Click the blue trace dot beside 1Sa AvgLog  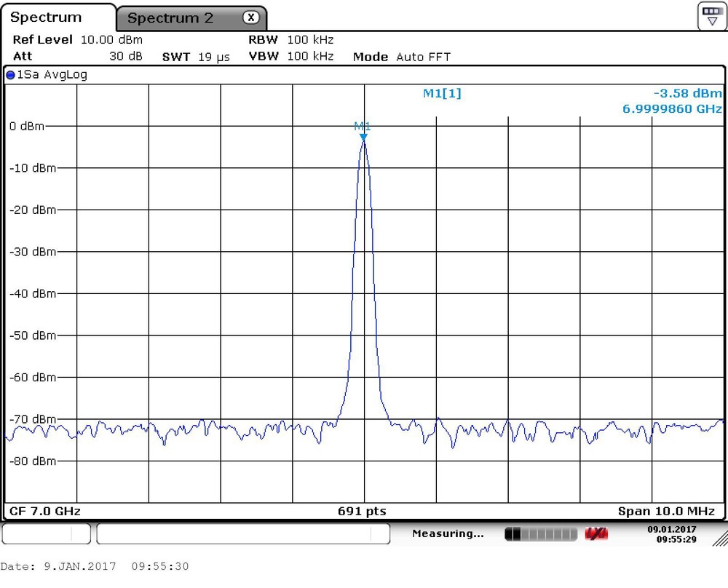(10, 74)
